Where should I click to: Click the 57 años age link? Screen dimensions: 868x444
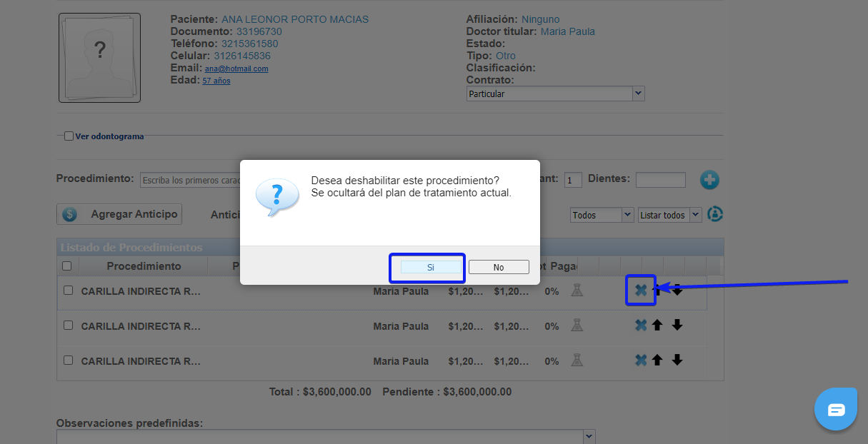pos(216,81)
